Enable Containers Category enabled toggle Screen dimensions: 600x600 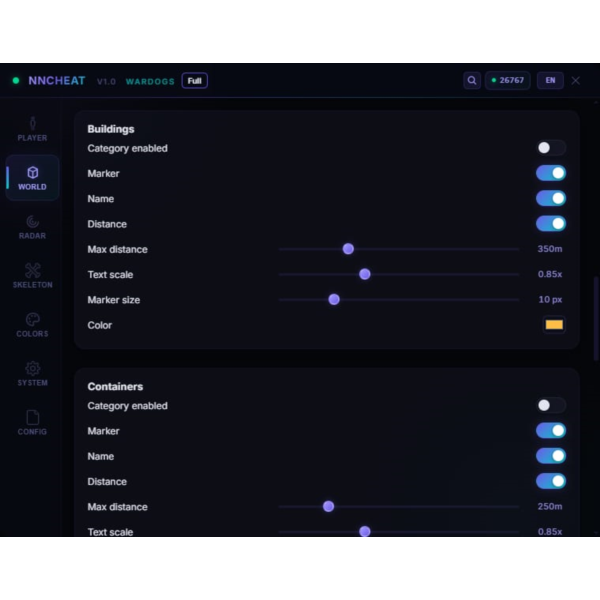click(551, 405)
